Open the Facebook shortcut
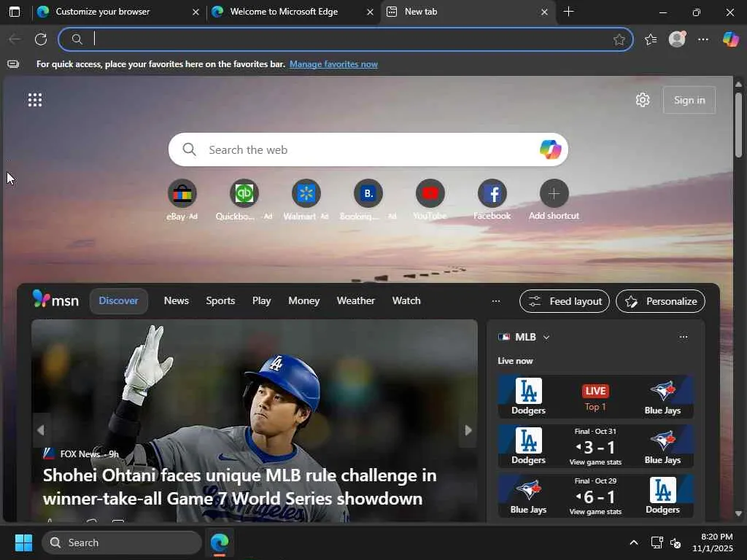Image resolution: width=747 pixels, height=560 pixels. pos(492,194)
